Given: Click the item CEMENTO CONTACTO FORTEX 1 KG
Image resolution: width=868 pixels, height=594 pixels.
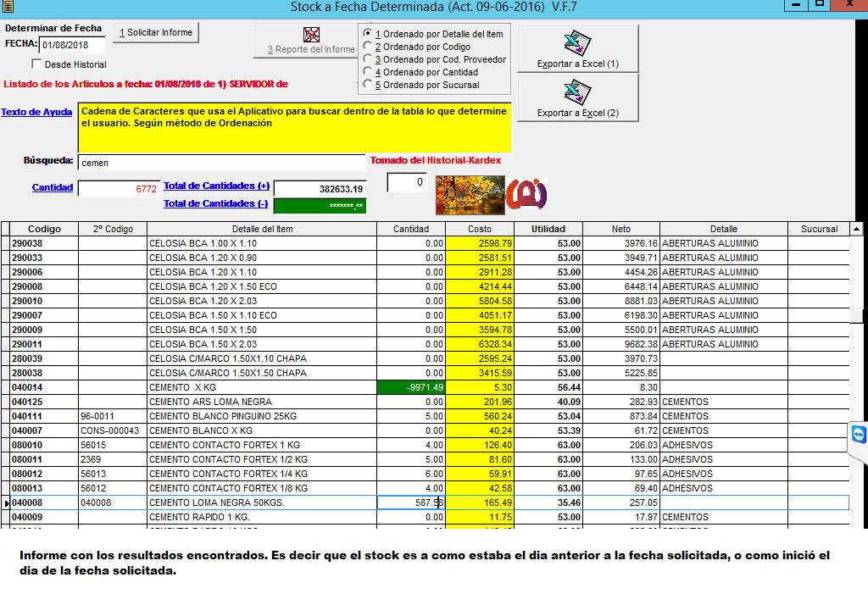Looking at the screenshot, I should [x=262, y=445].
